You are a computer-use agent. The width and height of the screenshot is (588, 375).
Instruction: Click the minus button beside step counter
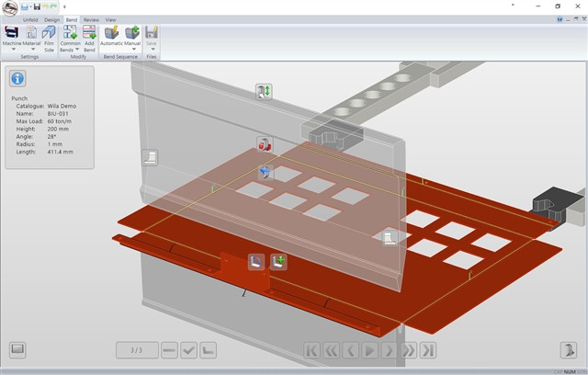click(169, 349)
